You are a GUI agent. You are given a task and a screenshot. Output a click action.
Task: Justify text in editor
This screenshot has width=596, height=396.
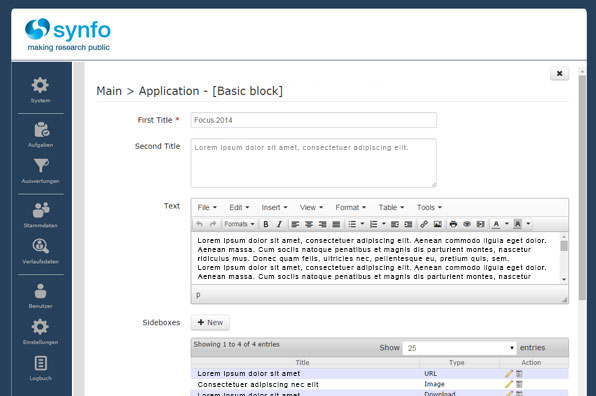336,224
